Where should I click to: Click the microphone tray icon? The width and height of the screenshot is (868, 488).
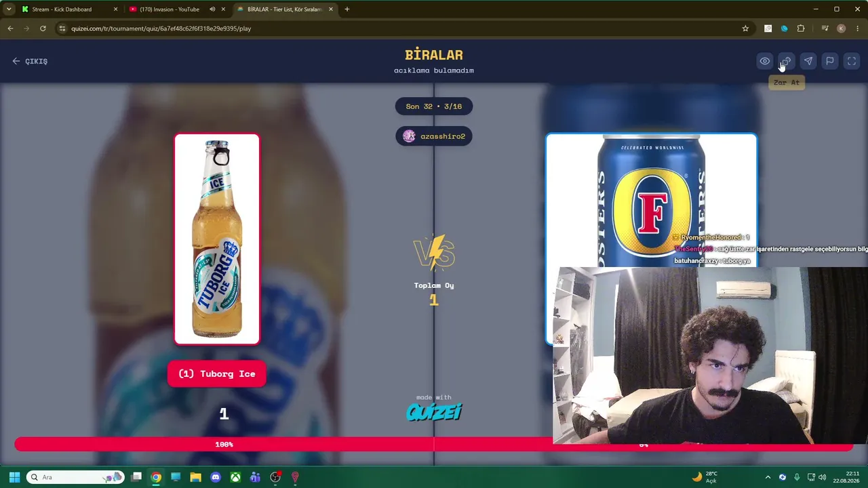pyautogui.click(x=797, y=477)
